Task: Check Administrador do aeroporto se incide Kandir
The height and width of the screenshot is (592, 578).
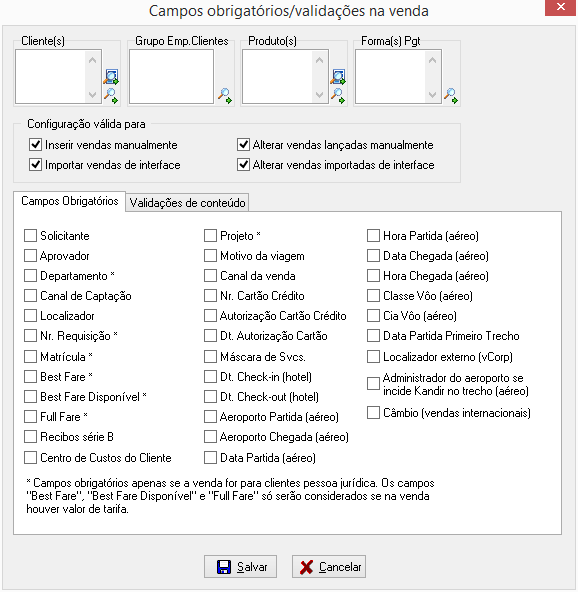Action: pyautogui.click(x=373, y=384)
